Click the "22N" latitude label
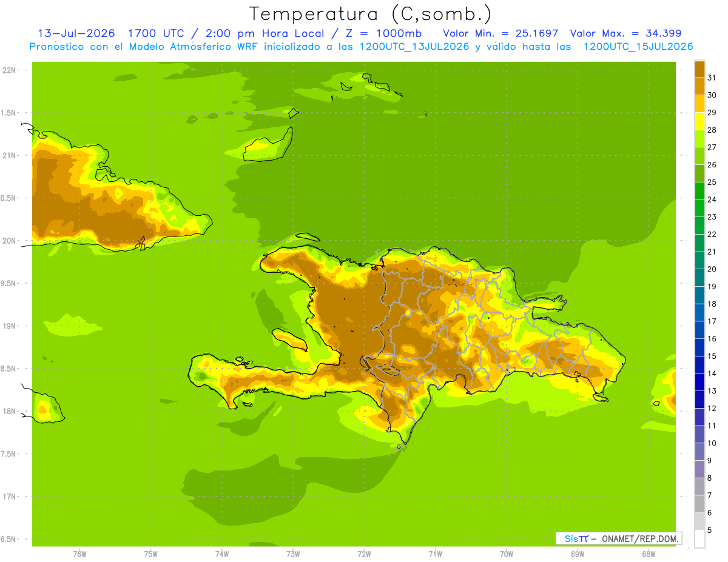Screen dimensions: 728x562 [9, 70]
